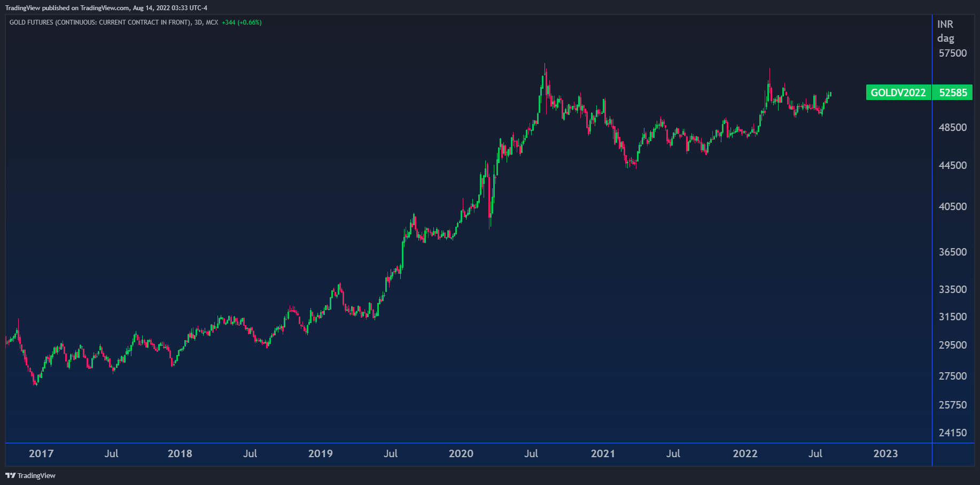Click the 44500 price axis label
The image size is (980, 485).
[x=953, y=165]
